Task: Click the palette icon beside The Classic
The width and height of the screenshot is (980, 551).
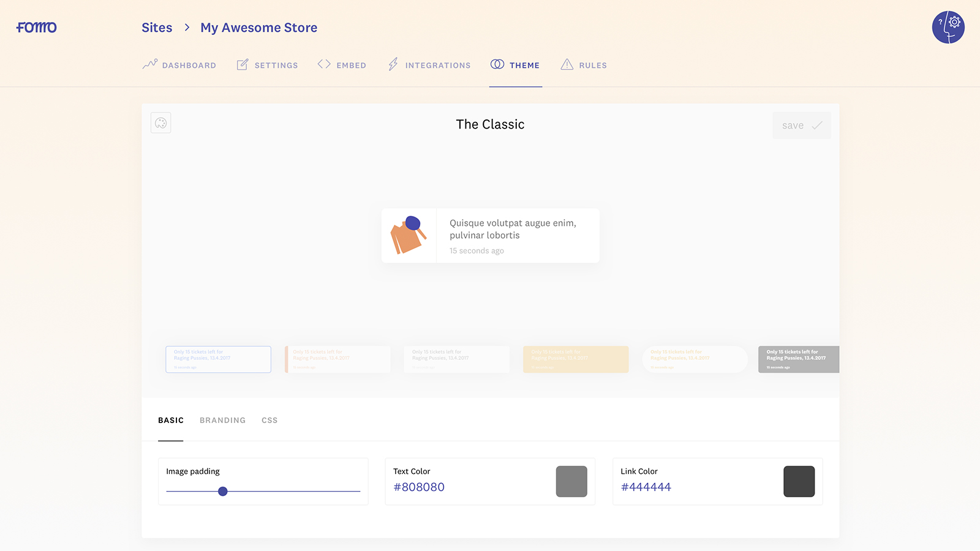Action: coord(161,123)
